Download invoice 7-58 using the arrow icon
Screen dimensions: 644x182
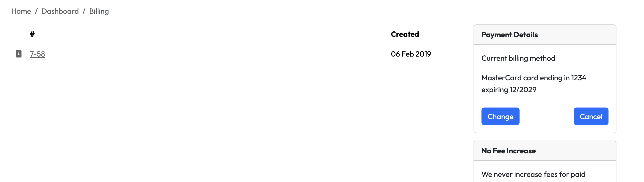point(18,54)
